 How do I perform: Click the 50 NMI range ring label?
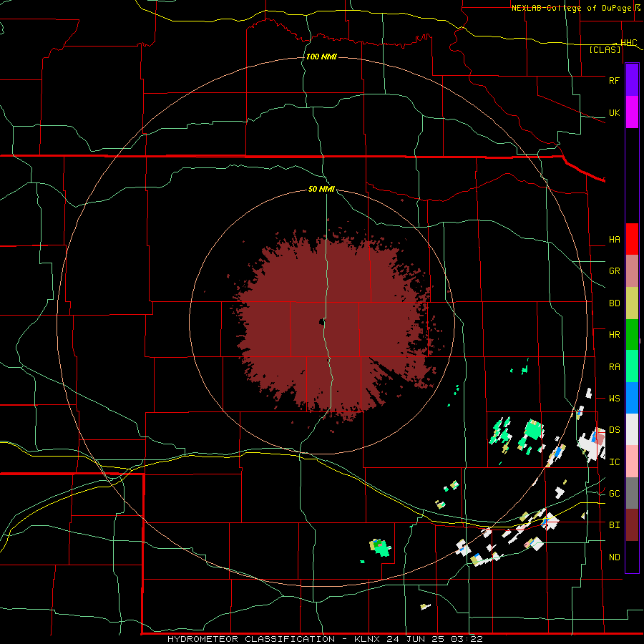pos(321,189)
